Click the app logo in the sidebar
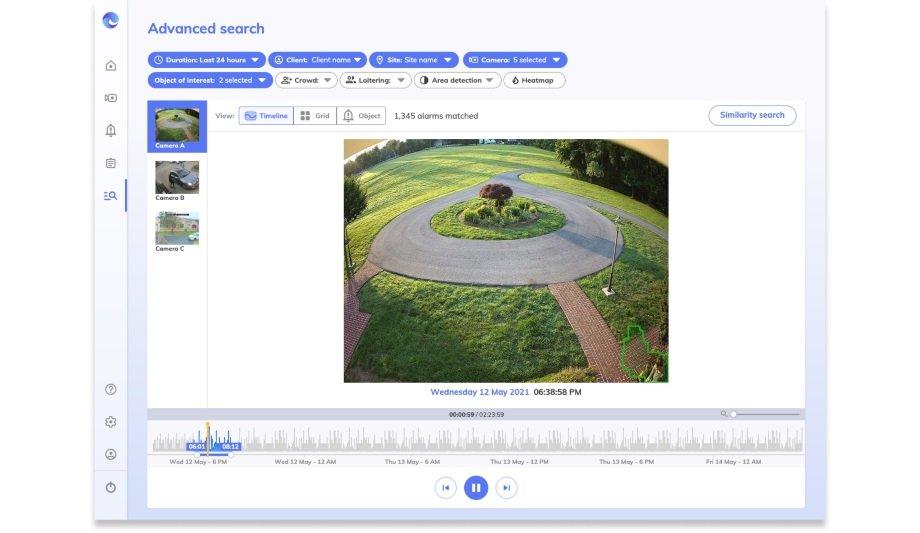The width and height of the screenshot is (920, 533). 110,21
